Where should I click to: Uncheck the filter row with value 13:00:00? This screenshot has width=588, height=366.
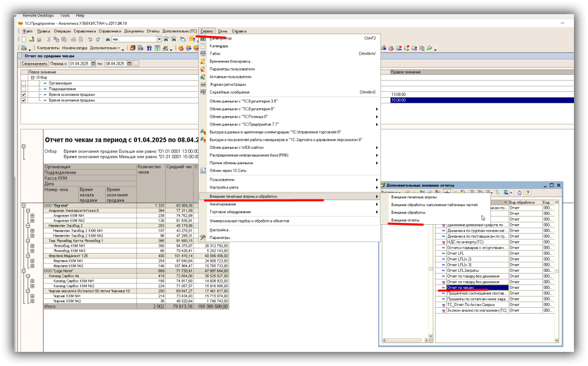[x=24, y=95]
